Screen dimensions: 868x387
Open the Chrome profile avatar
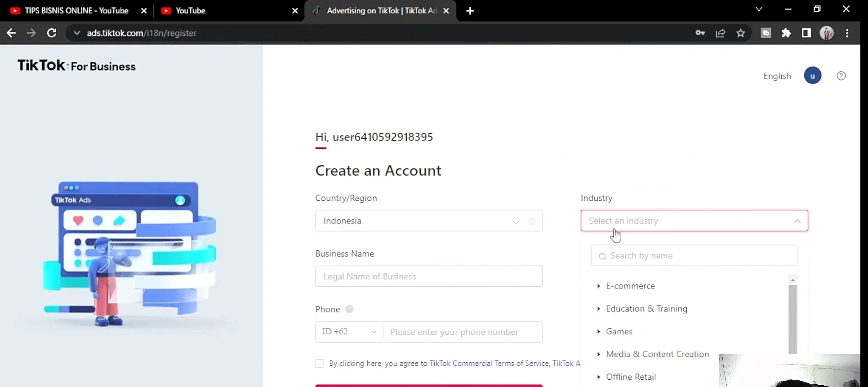827,33
